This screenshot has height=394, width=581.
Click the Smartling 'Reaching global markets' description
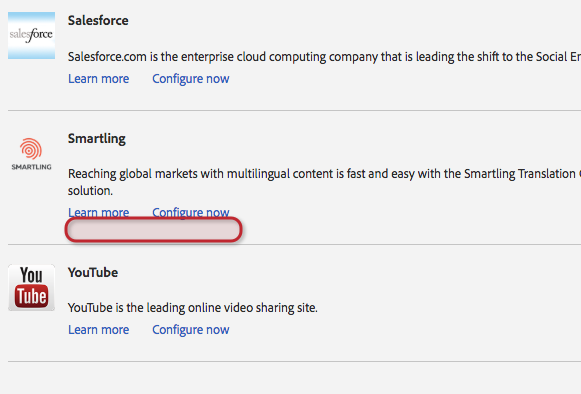coord(324,182)
